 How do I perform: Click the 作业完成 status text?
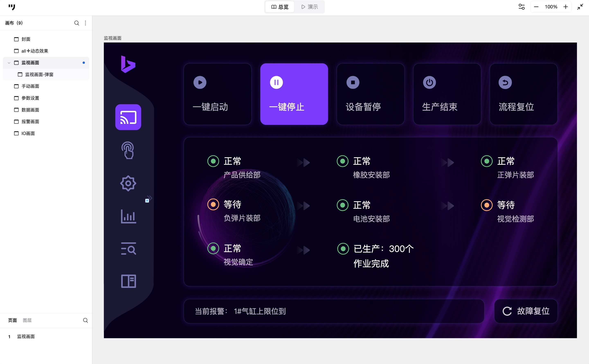371,264
